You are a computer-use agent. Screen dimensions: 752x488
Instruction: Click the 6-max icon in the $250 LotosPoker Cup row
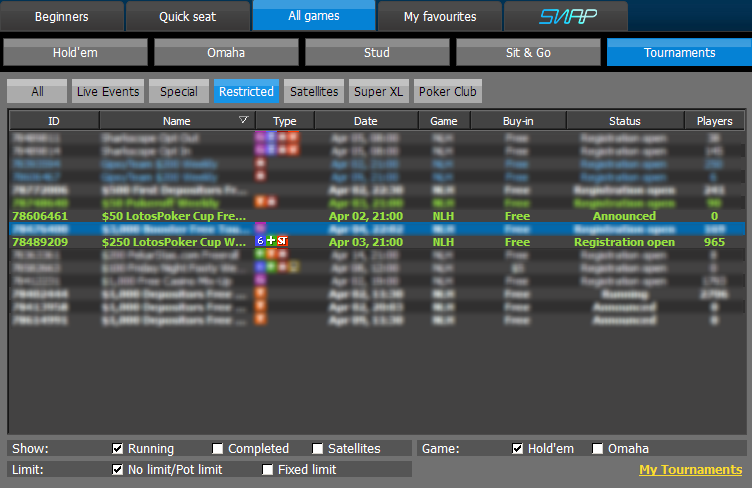[260, 241]
